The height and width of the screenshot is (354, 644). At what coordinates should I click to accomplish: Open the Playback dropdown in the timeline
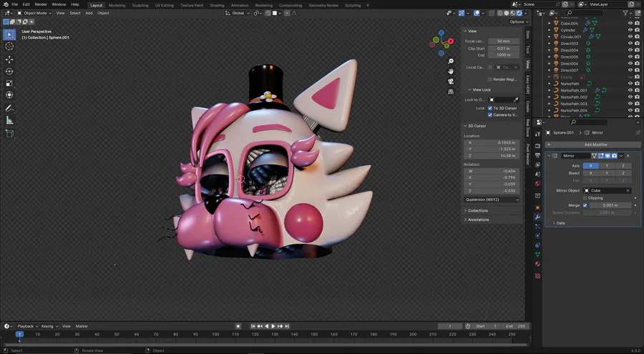coord(27,326)
